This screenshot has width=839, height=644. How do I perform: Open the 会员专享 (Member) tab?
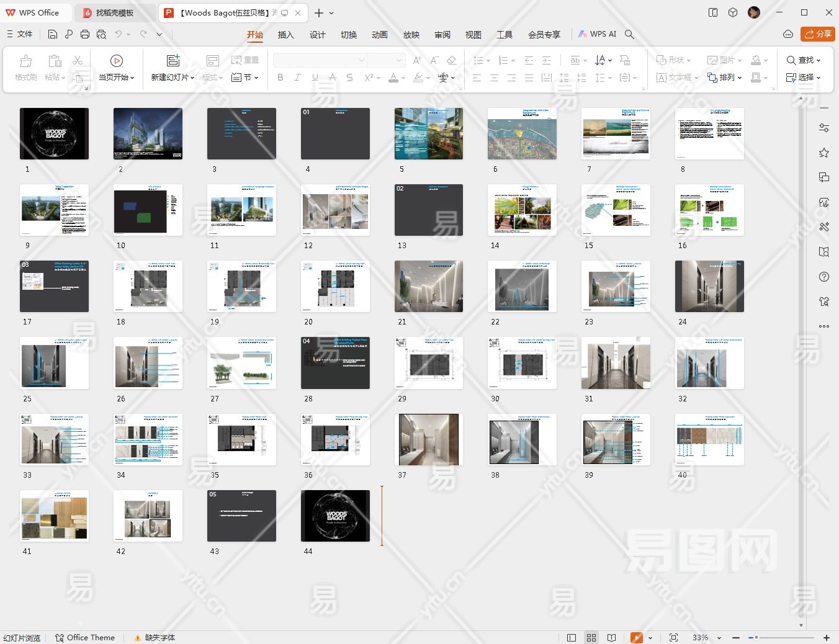[544, 35]
